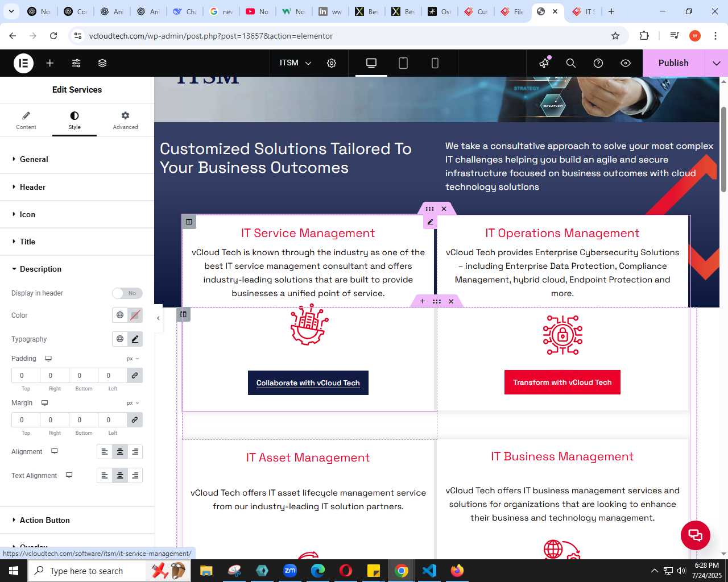
Task: Set Alignment to left
Action: coord(105,452)
